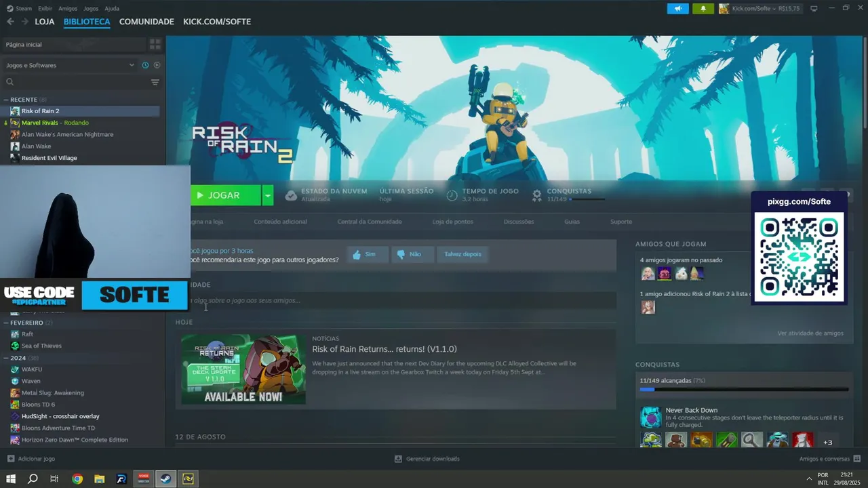868x488 pixels.
Task: Sort library by recent activity clock icon
Action: point(145,65)
